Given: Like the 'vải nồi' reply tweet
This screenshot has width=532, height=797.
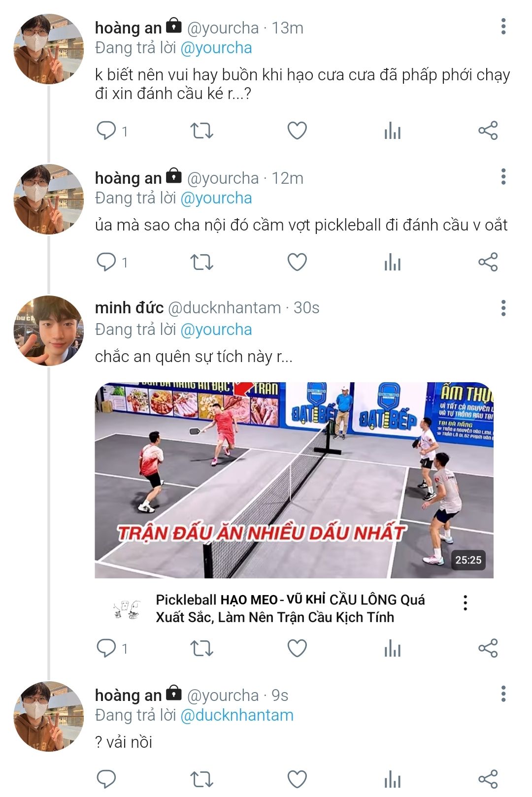Looking at the screenshot, I should [x=297, y=779].
